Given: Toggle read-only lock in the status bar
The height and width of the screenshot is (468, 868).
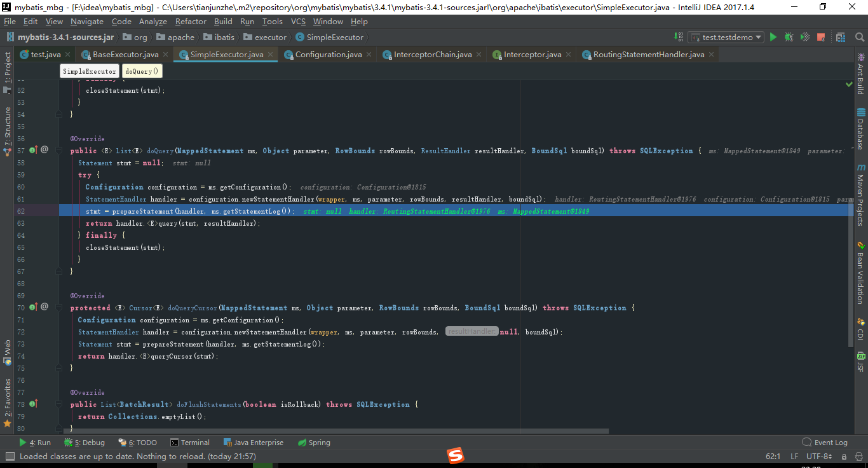Looking at the screenshot, I should pos(844,457).
